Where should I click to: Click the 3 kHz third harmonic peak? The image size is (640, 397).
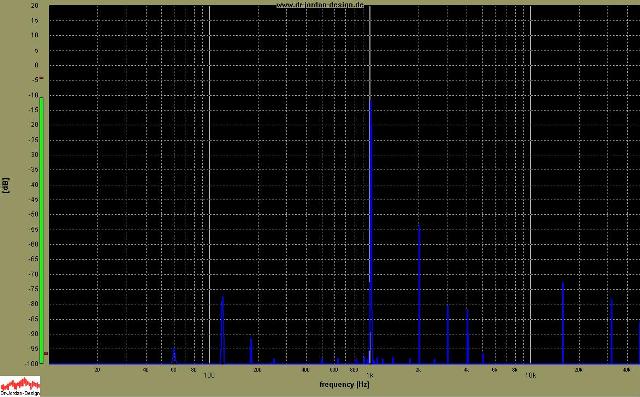tap(448, 334)
